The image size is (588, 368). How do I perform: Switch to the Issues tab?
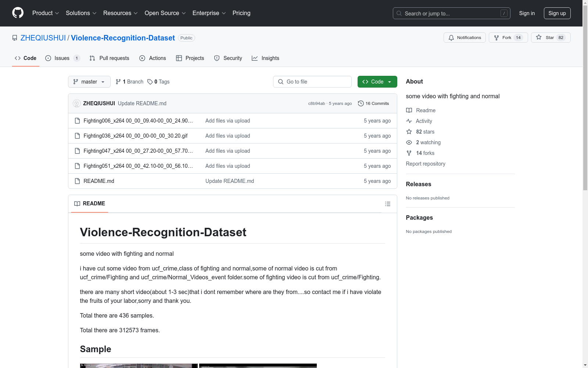[x=62, y=58]
